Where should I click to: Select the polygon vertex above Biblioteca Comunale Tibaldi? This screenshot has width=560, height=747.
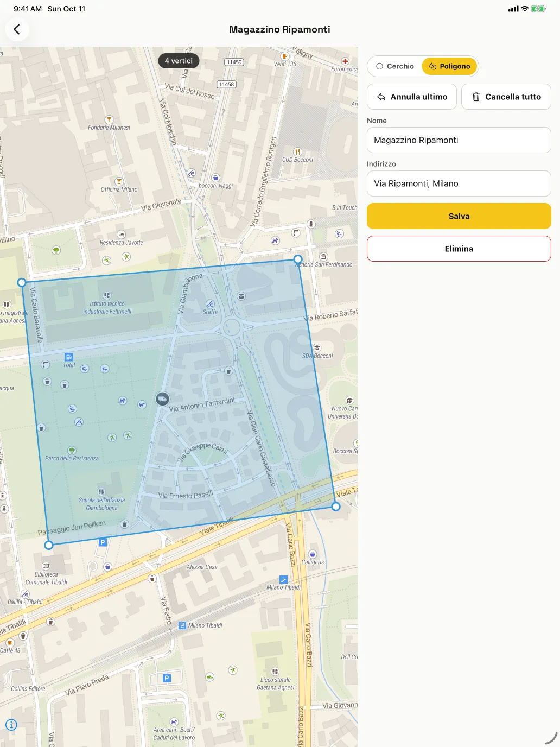point(49,545)
